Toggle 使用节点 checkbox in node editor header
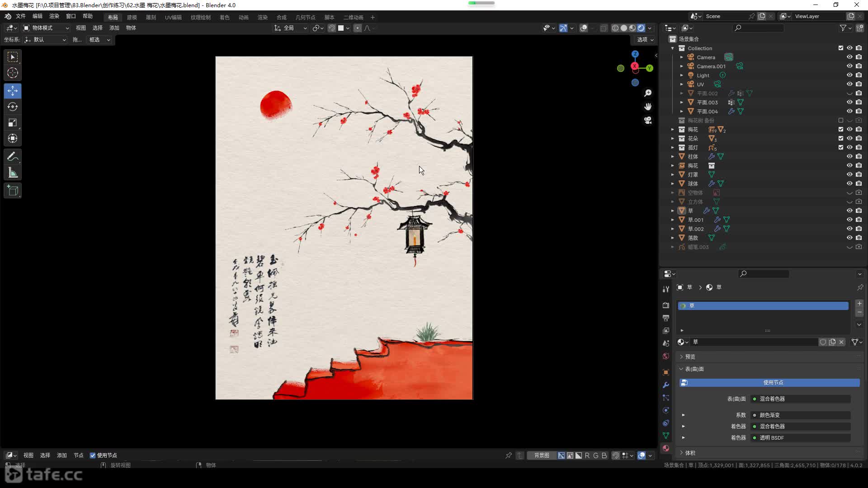 tap(93, 455)
